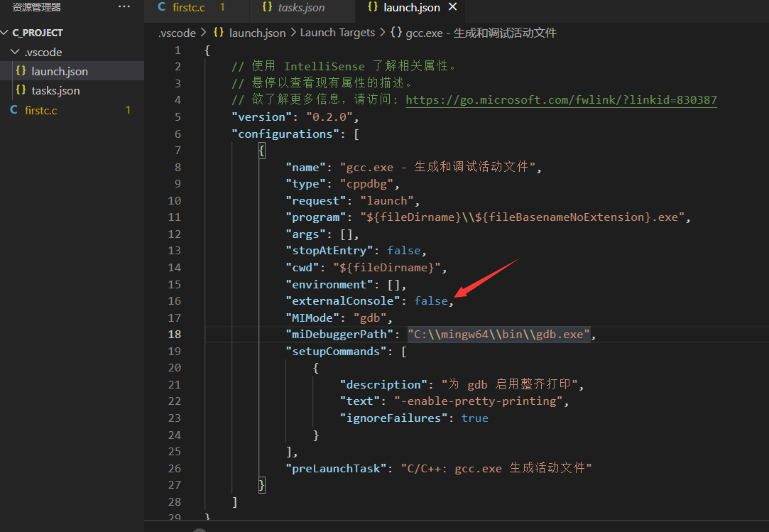Click the "environment" key on line 15

point(329,284)
